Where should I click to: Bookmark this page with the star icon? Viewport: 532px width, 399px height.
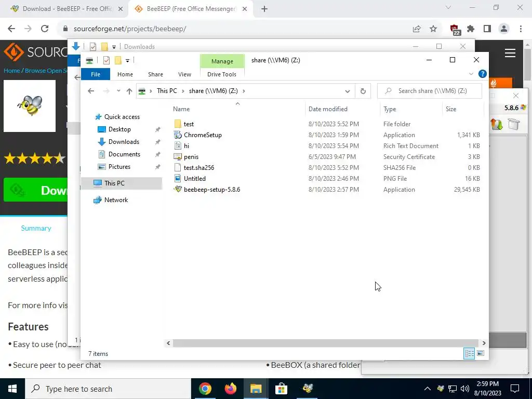[433, 29]
